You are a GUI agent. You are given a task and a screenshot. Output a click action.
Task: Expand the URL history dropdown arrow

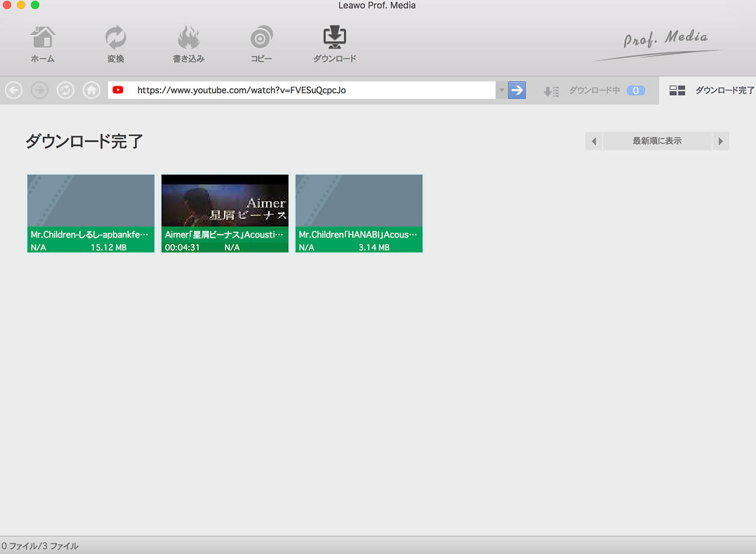(501, 90)
